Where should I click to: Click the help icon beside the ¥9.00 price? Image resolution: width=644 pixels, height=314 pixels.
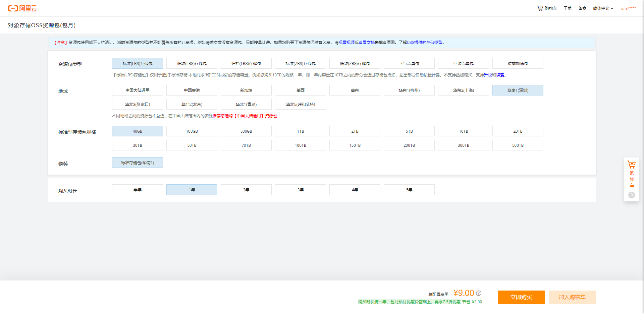coord(479,293)
